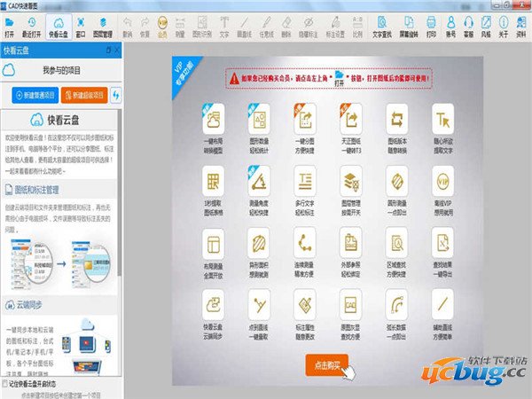
Task: Click the 快看云盘云端同步 feature icon
Action: [214, 305]
